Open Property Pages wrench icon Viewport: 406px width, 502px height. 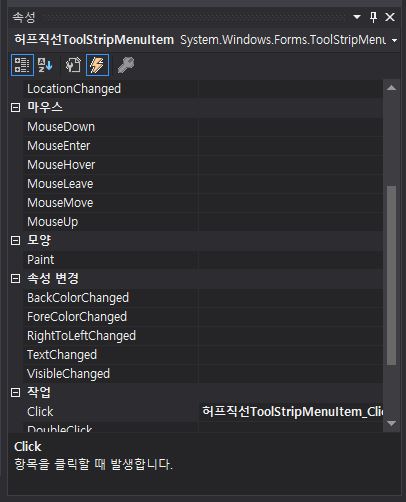(126, 65)
